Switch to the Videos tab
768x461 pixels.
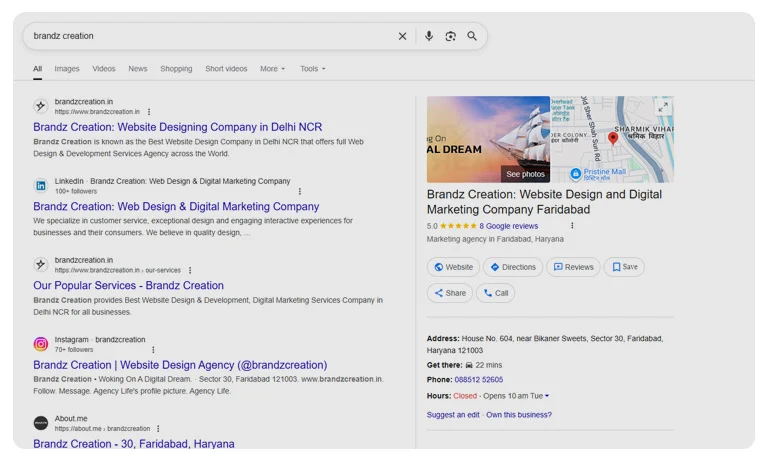coord(104,69)
